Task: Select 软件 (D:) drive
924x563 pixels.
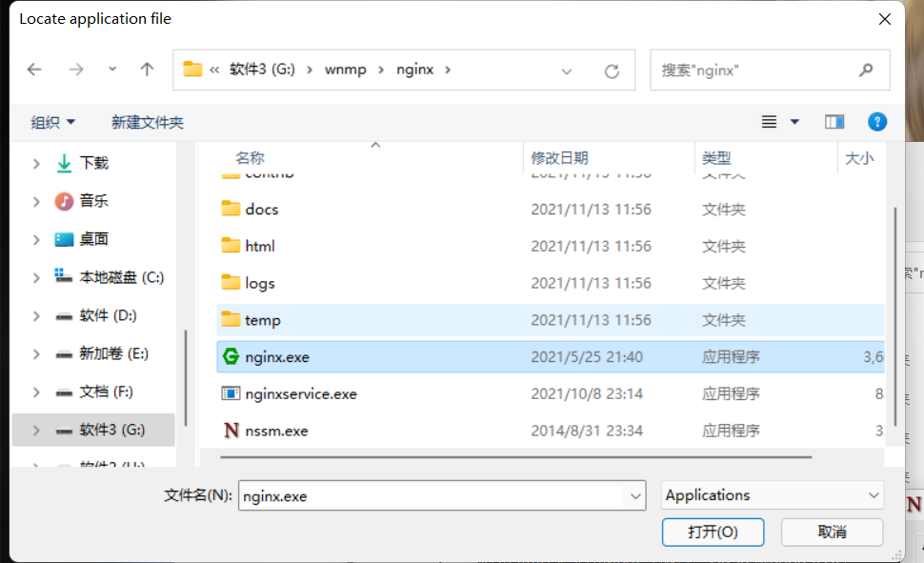Action: click(108, 315)
